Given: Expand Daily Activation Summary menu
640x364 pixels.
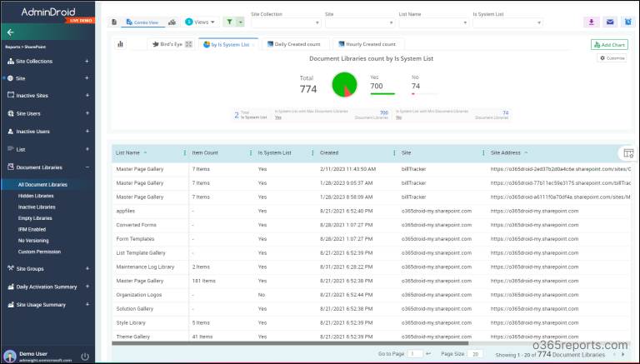Looking at the screenshot, I should [x=87, y=287].
